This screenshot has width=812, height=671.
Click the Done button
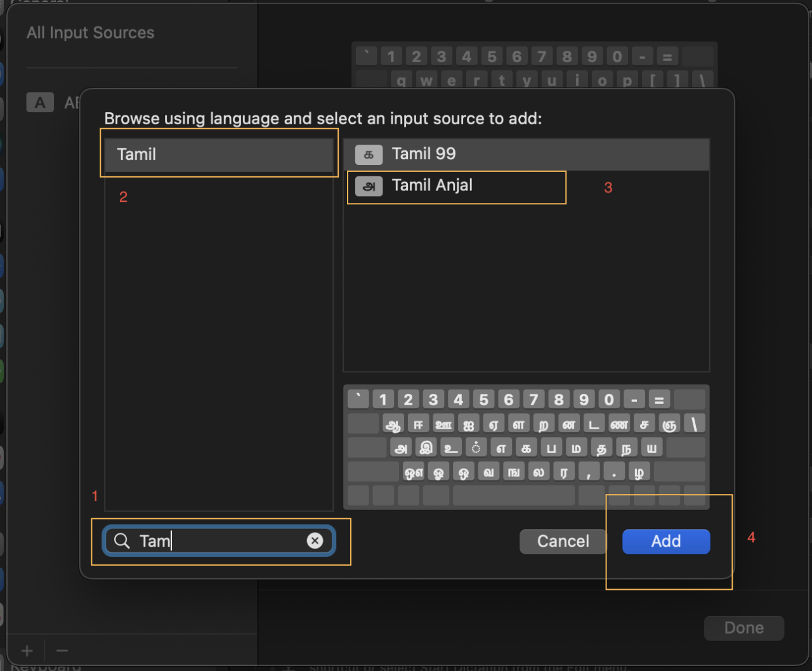[743, 627]
